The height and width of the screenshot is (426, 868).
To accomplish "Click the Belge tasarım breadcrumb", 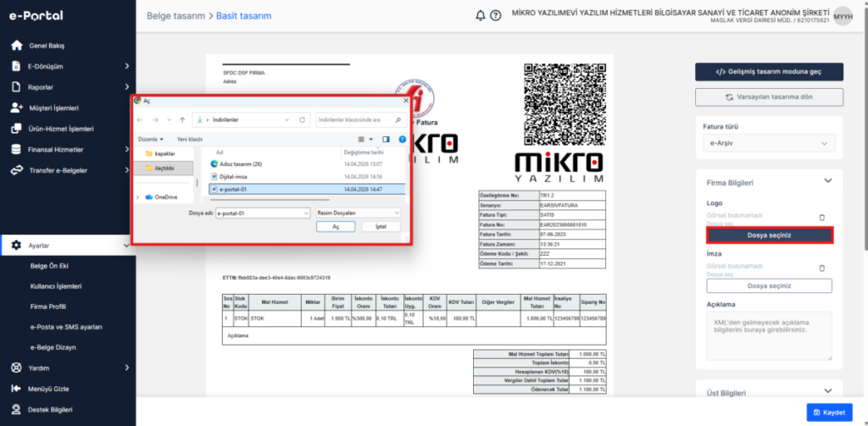I will (x=175, y=16).
